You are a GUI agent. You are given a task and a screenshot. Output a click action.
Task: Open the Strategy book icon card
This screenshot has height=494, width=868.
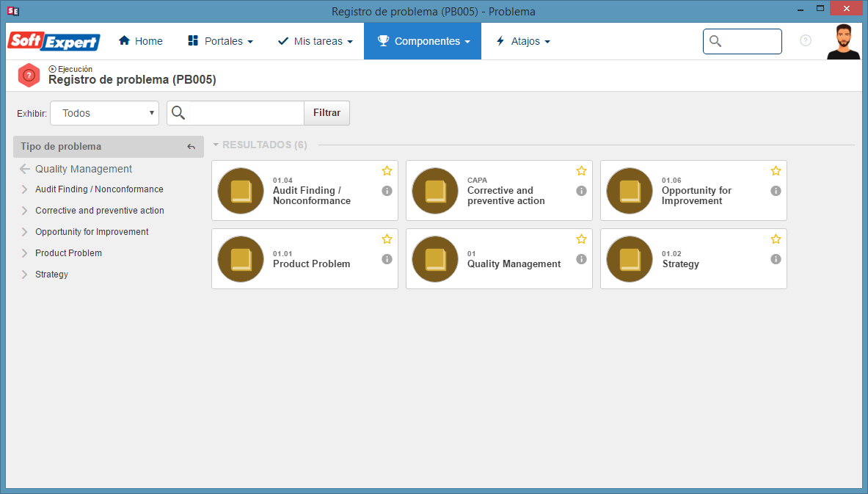[630, 258]
